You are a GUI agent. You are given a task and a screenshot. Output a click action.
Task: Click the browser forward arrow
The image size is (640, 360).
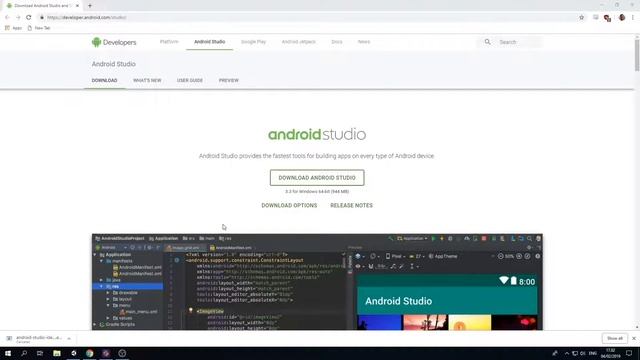click(x=18, y=18)
